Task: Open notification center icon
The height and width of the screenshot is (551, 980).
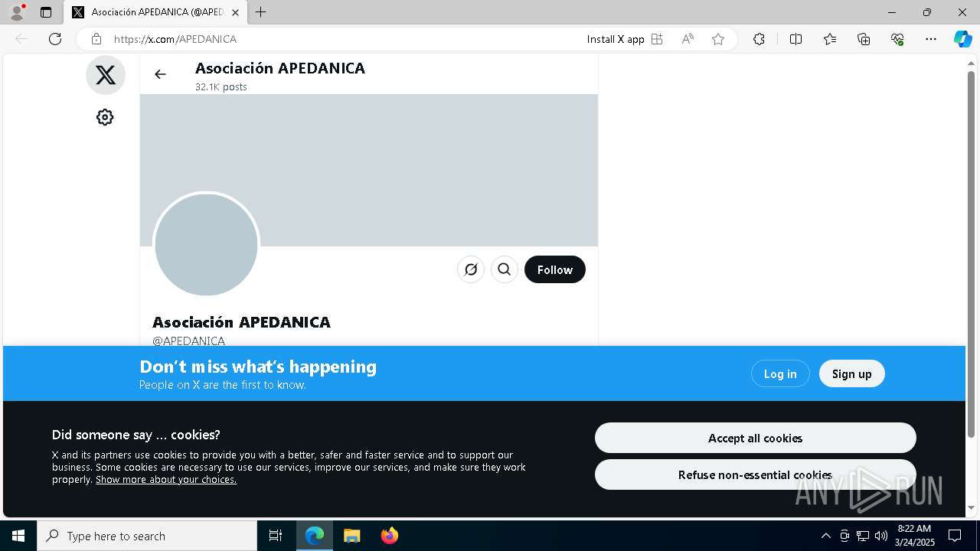Action: coord(955,536)
